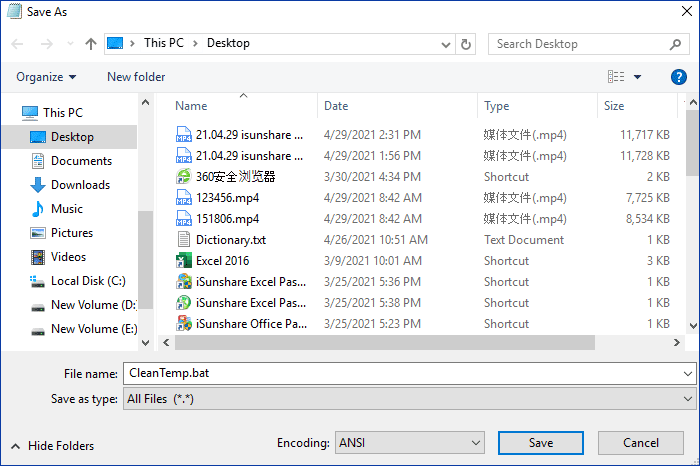The height and width of the screenshot is (466, 700).
Task: Open Local Disk (C:) in navigation pane
Action: click(x=78, y=281)
